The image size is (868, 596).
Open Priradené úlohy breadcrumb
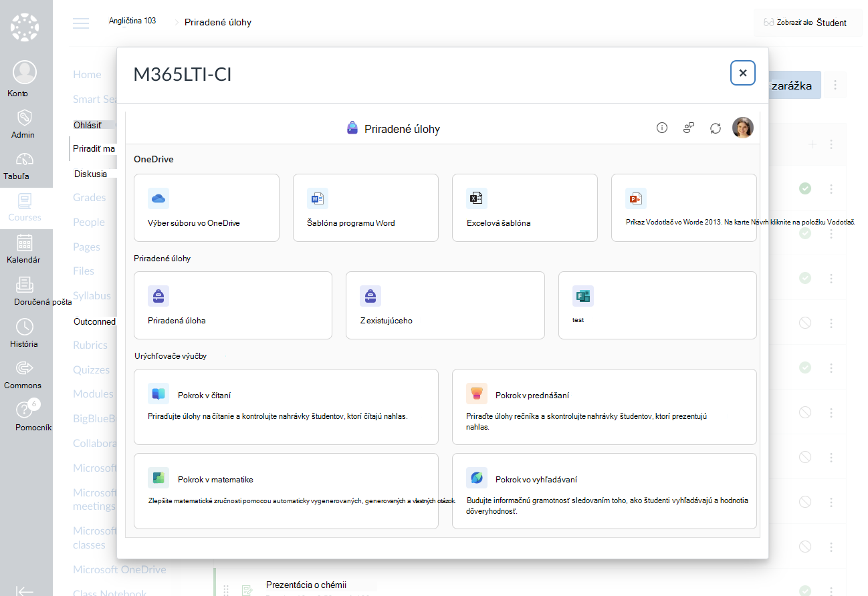coord(218,22)
